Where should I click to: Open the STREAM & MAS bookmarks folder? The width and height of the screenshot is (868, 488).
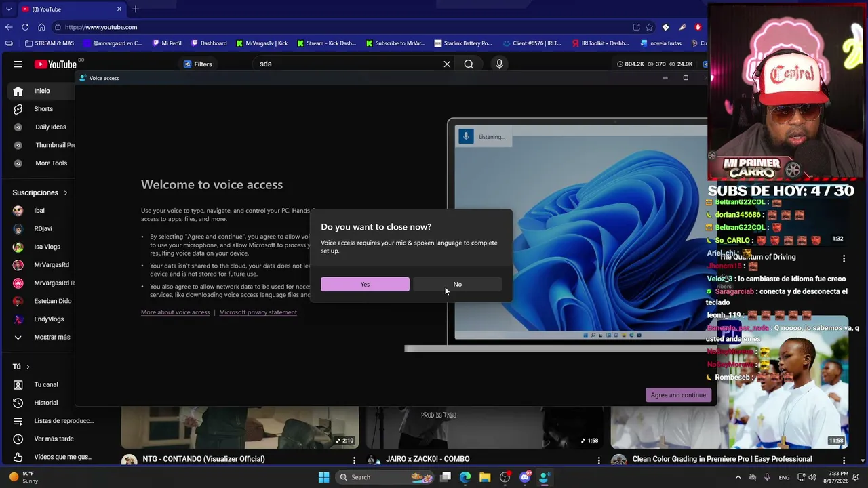49,43
